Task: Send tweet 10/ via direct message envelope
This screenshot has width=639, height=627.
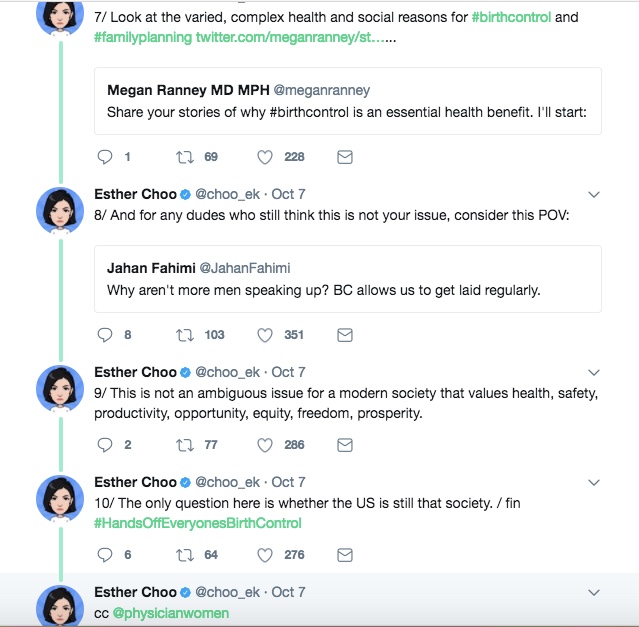Action: [344, 555]
